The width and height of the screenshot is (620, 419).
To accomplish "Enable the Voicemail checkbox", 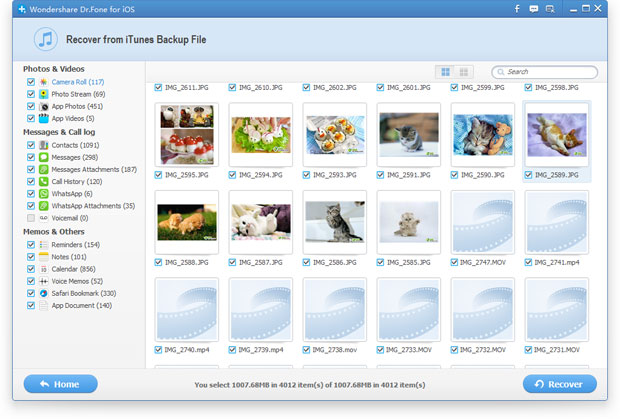I will [x=31, y=218].
